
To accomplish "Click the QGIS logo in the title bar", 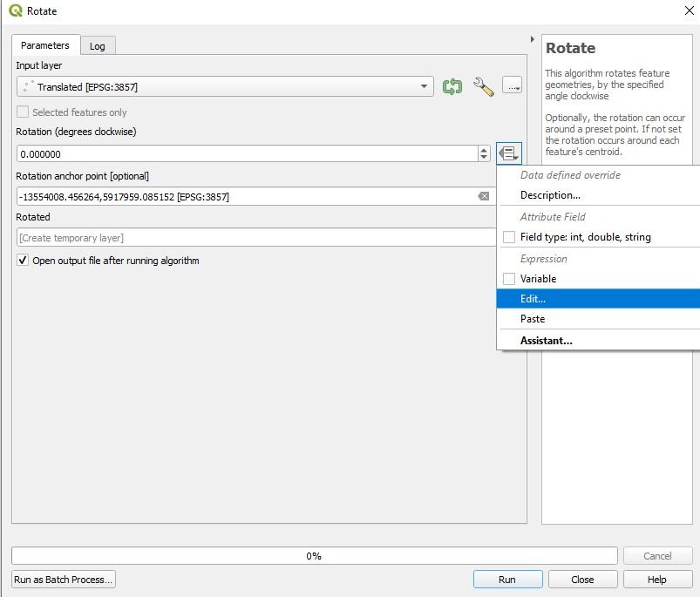I will [16, 10].
